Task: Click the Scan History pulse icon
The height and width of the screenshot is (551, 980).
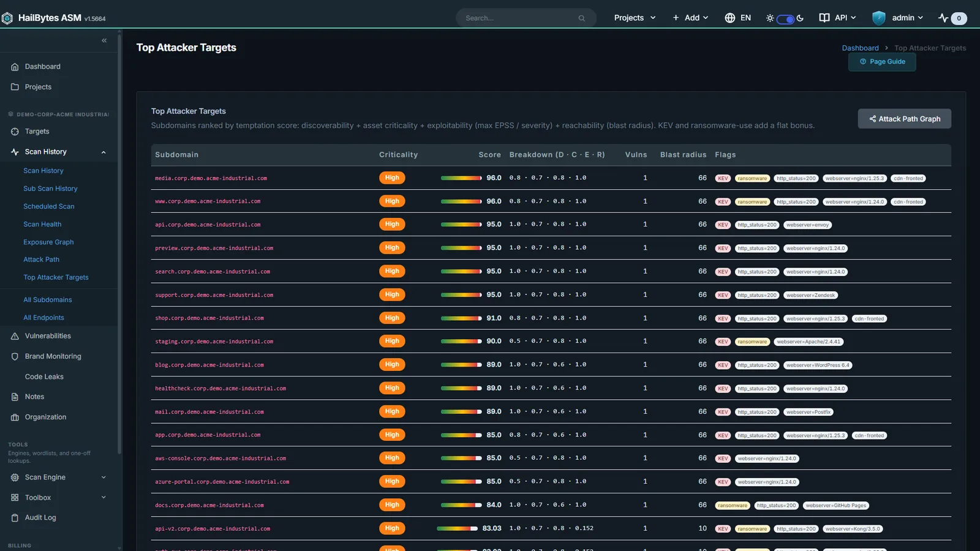Action: [x=15, y=152]
